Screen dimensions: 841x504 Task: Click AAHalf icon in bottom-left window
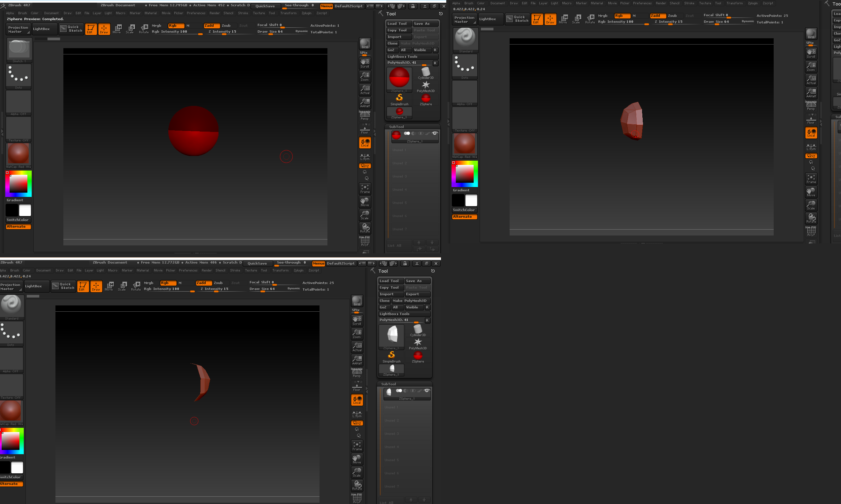click(357, 360)
